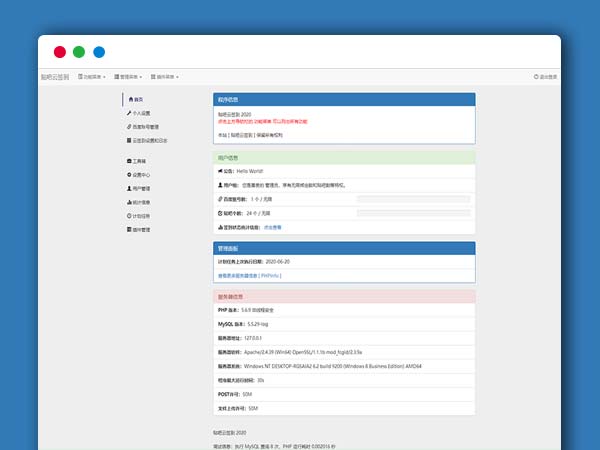Click the wrench icon for 个人设置

(x=129, y=114)
